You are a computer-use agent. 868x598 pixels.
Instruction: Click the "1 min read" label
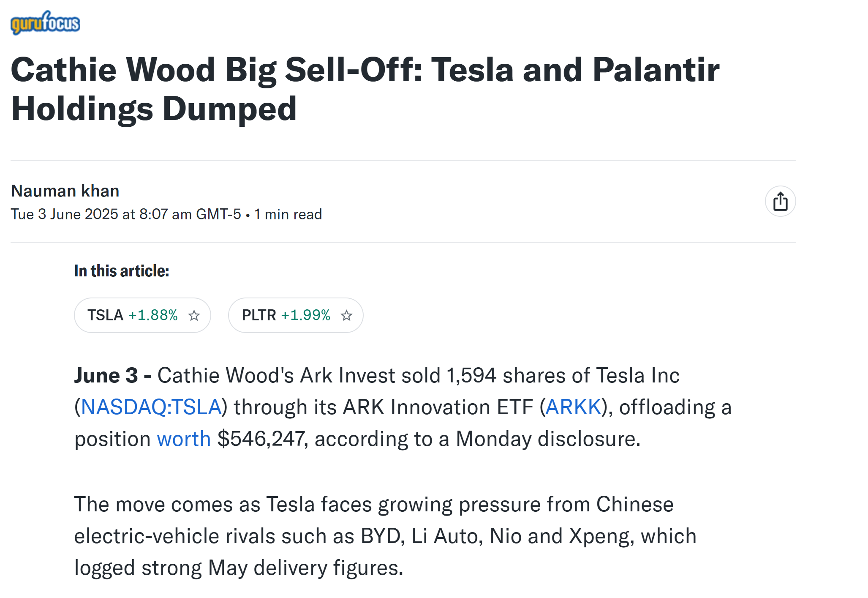[x=288, y=214]
